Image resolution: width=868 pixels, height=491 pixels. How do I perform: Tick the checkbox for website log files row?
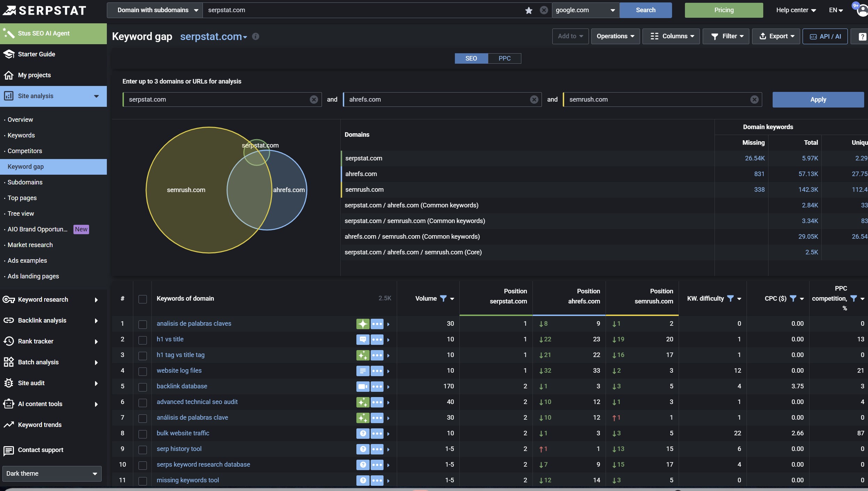pyautogui.click(x=143, y=371)
